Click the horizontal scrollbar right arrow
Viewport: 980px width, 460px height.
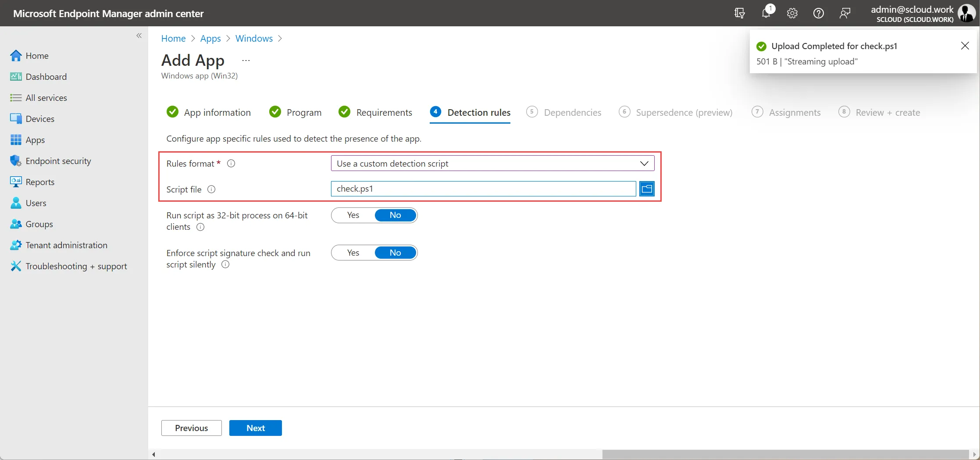pyautogui.click(x=974, y=454)
